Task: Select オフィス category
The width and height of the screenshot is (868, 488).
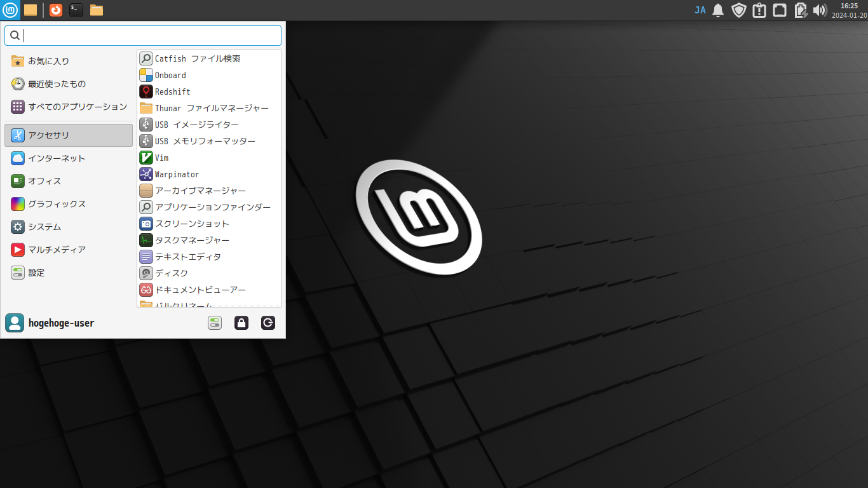Action: 69,181
